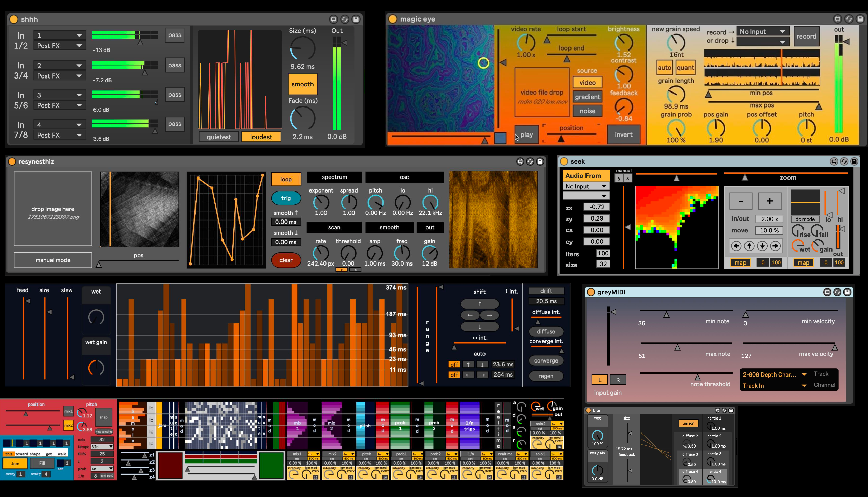Click the record button in magic eye
Viewport: 868px width, 497px height.
[x=806, y=36]
